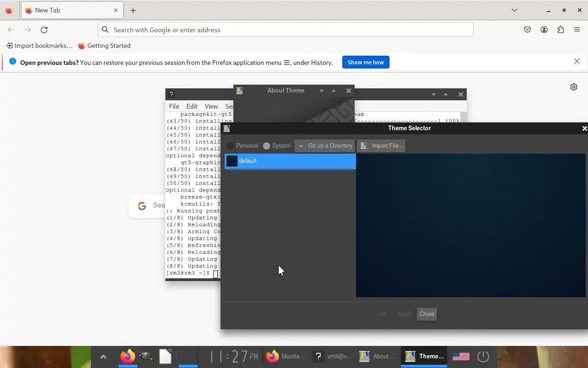The height and width of the screenshot is (368, 588).
Task: Click up chevron in terminal titlebar
Action: 445,94
